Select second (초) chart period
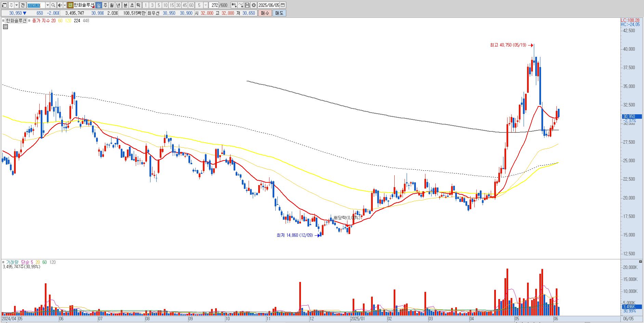The height and width of the screenshot is (323, 644). 132,5
